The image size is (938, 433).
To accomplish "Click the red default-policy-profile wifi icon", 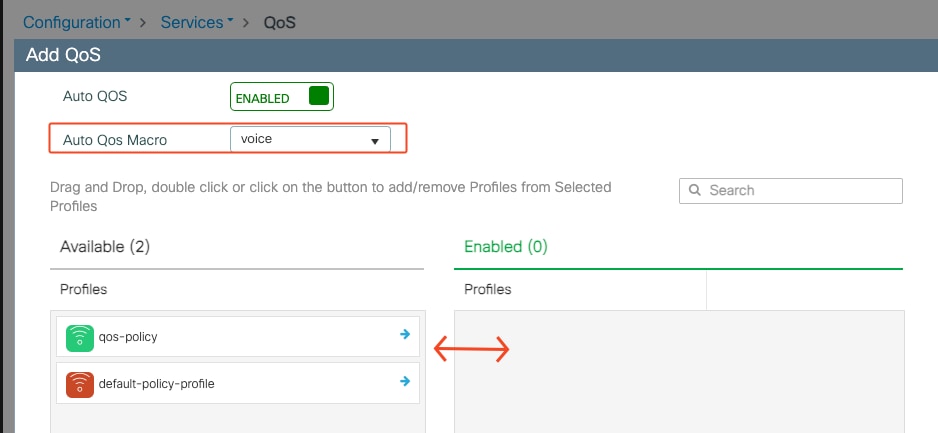I will click(x=80, y=384).
